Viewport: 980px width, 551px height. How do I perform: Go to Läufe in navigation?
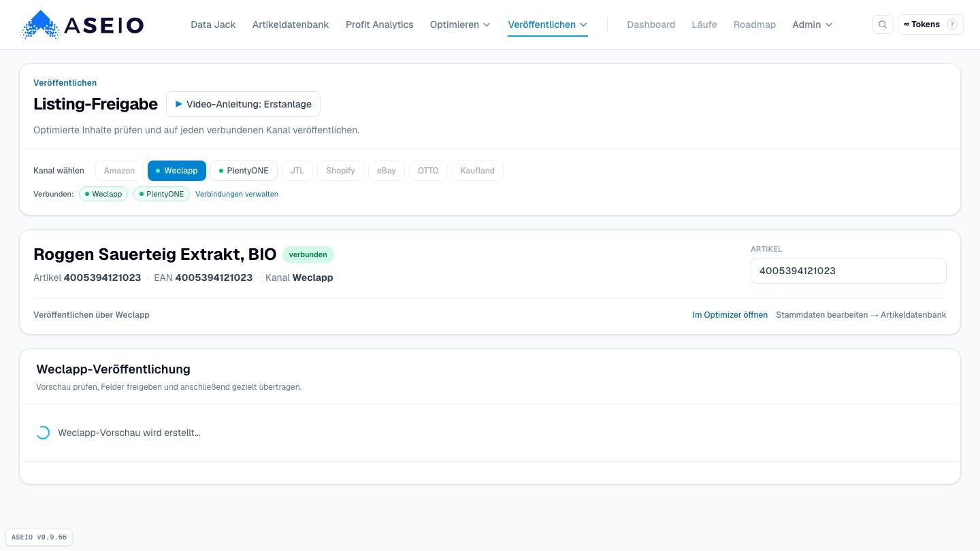[704, 24]
